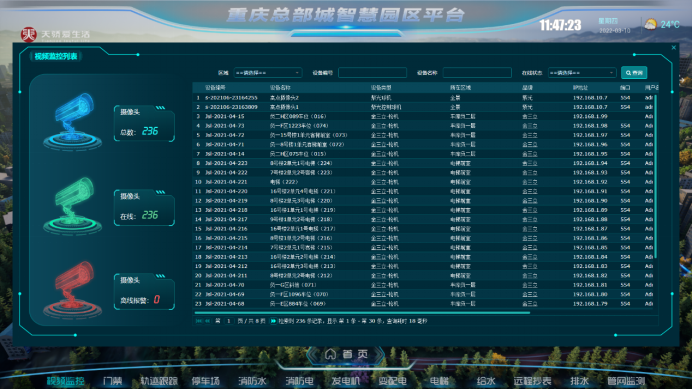Switch to 电梯 tab
The height and width of the screenshot is (390, 693).
point(439,381)
